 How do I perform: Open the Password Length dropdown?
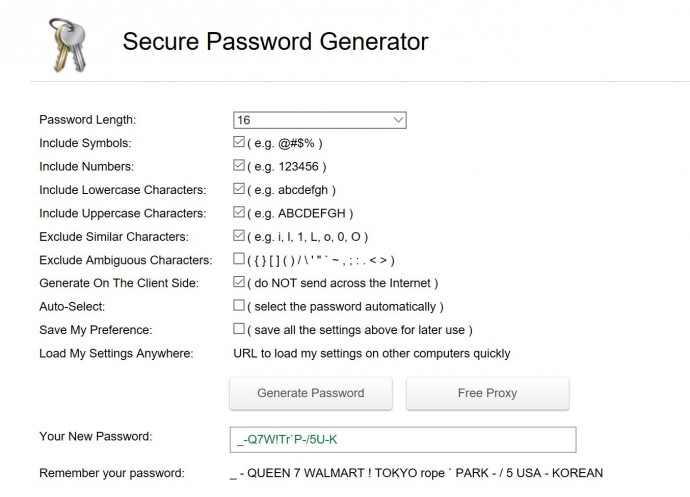point(318,120)
